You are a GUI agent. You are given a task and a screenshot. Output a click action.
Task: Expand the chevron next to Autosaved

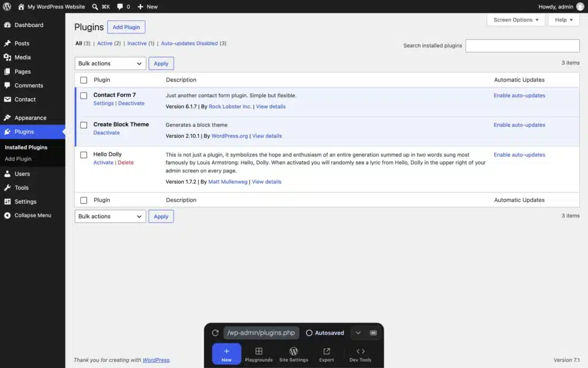point(358,333)
